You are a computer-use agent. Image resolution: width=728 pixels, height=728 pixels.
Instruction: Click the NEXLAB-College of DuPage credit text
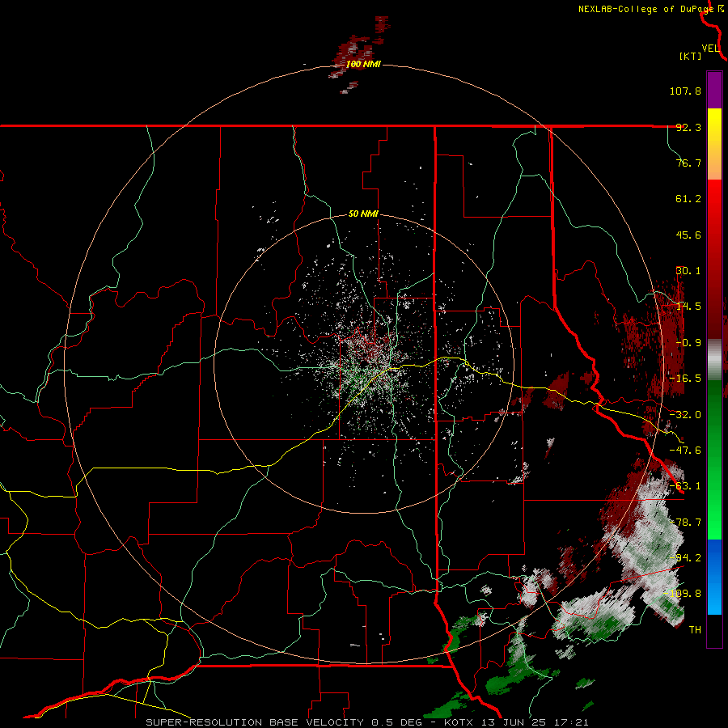coord(645,9)
